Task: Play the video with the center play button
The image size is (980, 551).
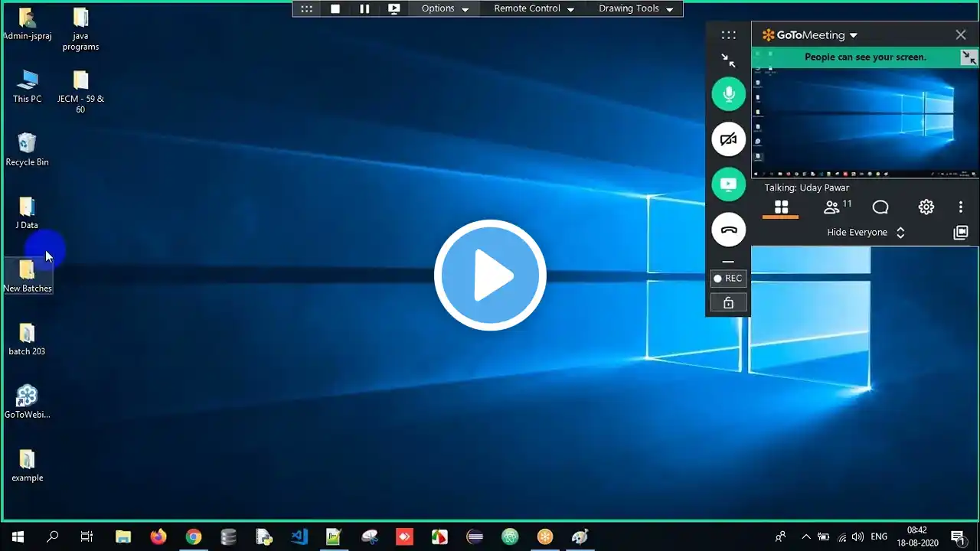Action: pos(490,275)
